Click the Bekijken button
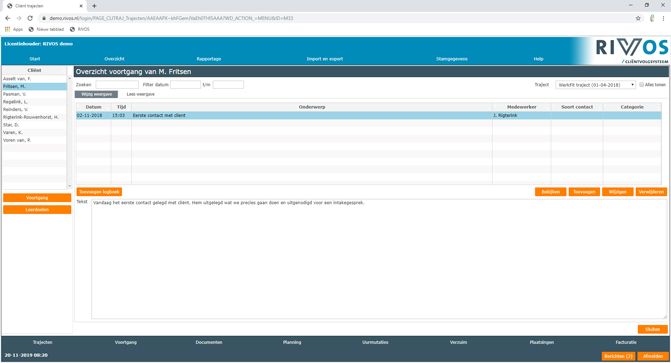Screen dimensions: 671x363 550,192
